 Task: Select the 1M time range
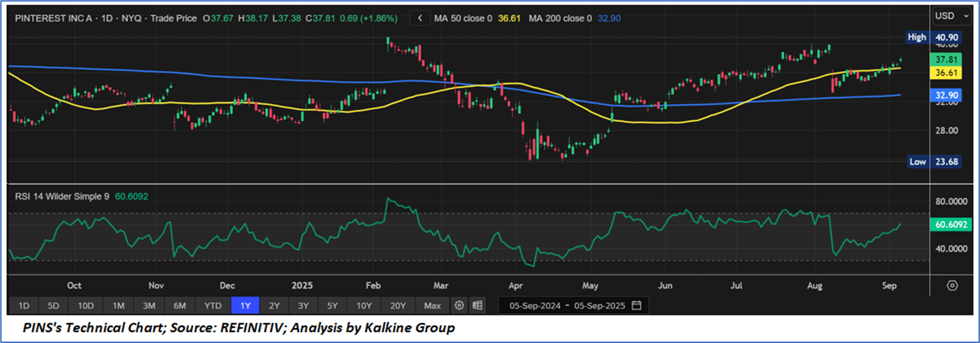(119, 305)
